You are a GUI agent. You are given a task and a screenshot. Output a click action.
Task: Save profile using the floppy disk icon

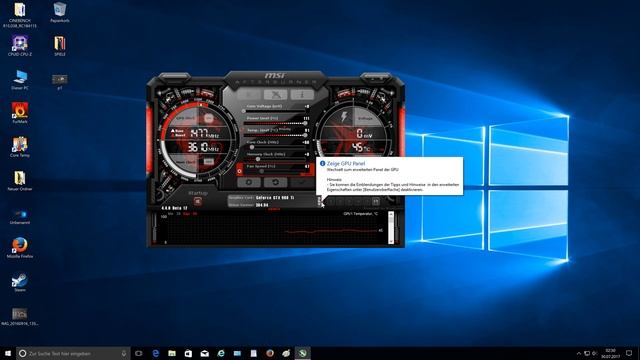[x=376, y=201]
